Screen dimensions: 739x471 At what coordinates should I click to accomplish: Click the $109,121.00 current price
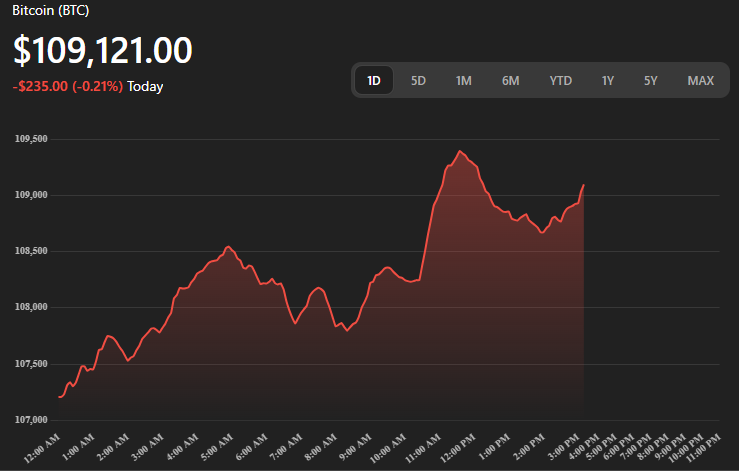(x=102, y=51)
